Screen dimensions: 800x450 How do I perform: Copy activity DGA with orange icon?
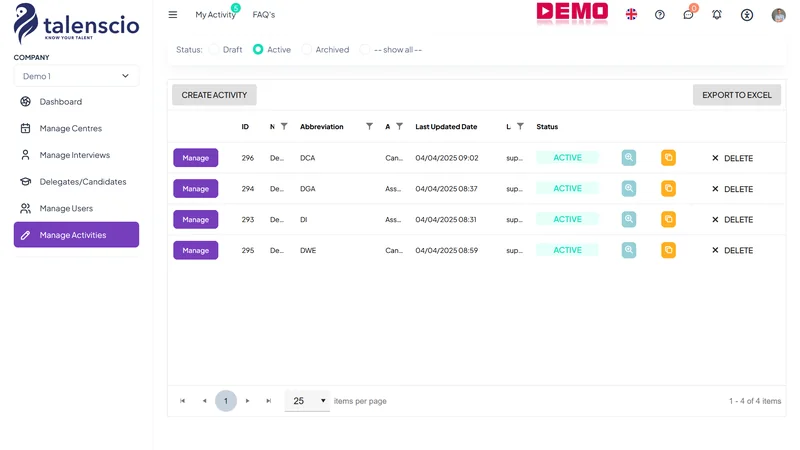pos(668,188)
